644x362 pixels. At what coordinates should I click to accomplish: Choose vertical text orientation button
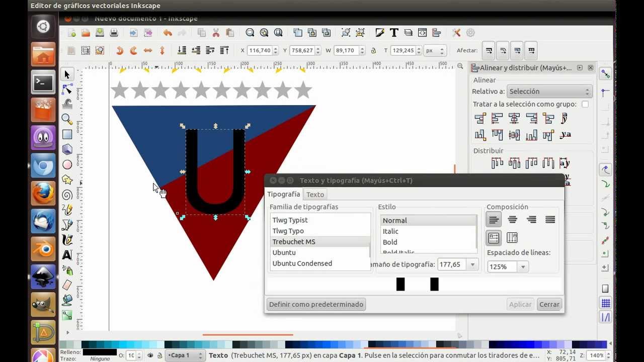(512, 238)
